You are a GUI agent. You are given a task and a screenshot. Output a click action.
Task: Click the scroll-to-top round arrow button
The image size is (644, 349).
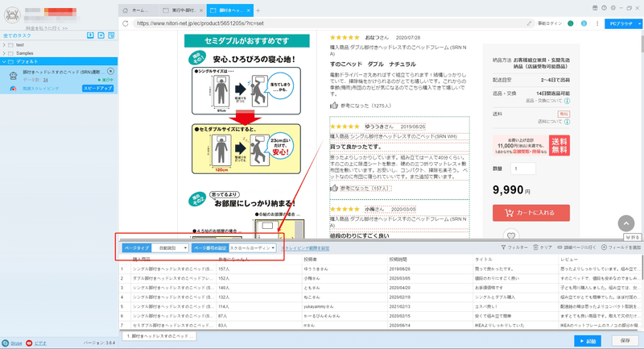pyautogui.click(x=626, y=223)
